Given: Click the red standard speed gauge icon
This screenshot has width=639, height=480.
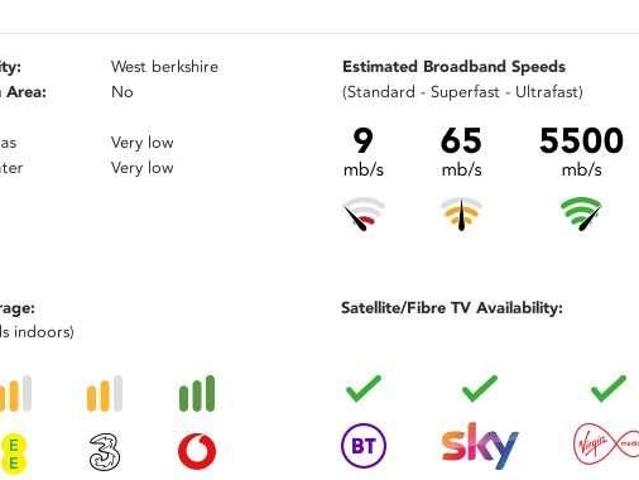Looking at the screenshot, I should (364, 214).
